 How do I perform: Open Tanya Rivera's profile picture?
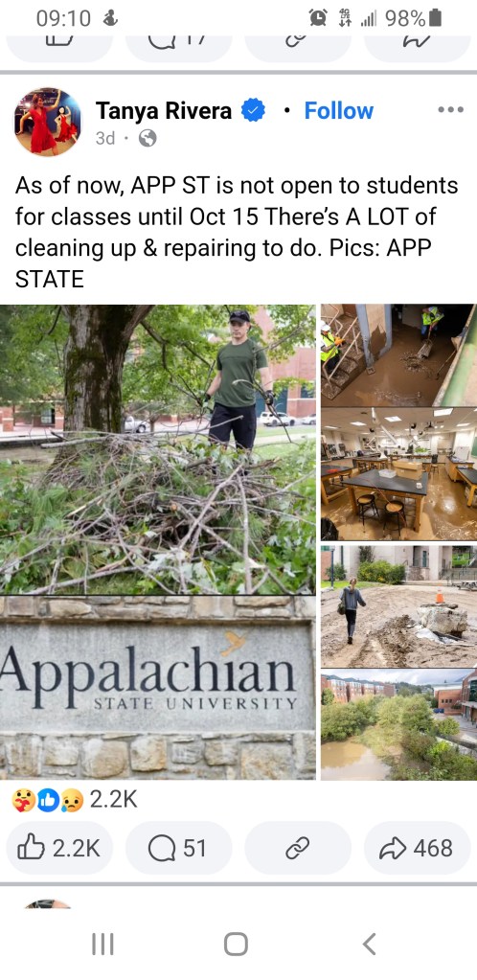(48, 122)
